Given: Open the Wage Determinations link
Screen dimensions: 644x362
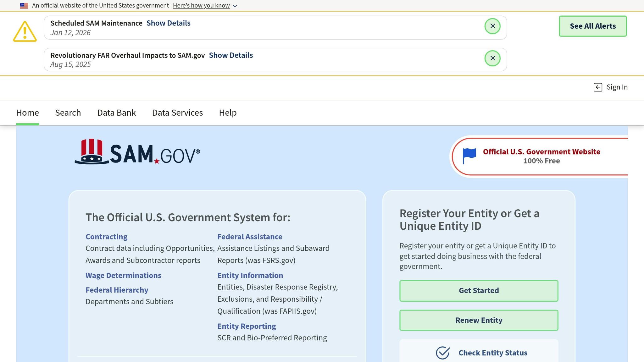Looking at the screenshot, I should pyautogui.click(x=123, y=275).
